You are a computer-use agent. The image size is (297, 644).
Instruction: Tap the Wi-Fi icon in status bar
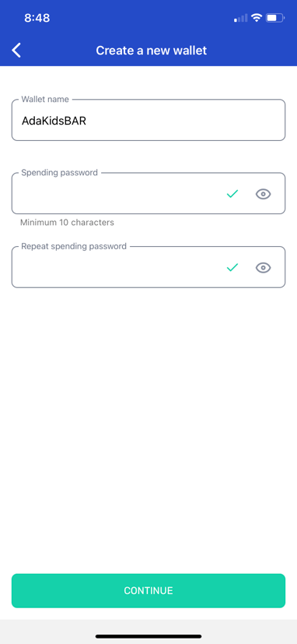257,18
